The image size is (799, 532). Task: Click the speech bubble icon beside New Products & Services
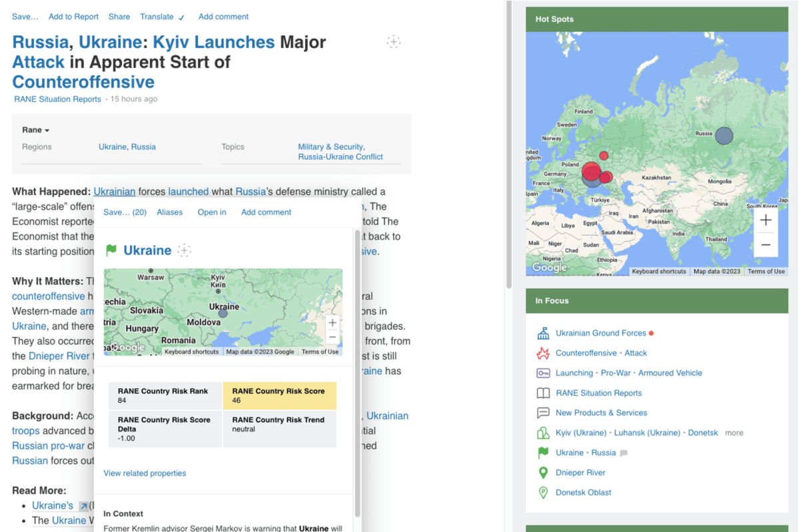(543, 413)
